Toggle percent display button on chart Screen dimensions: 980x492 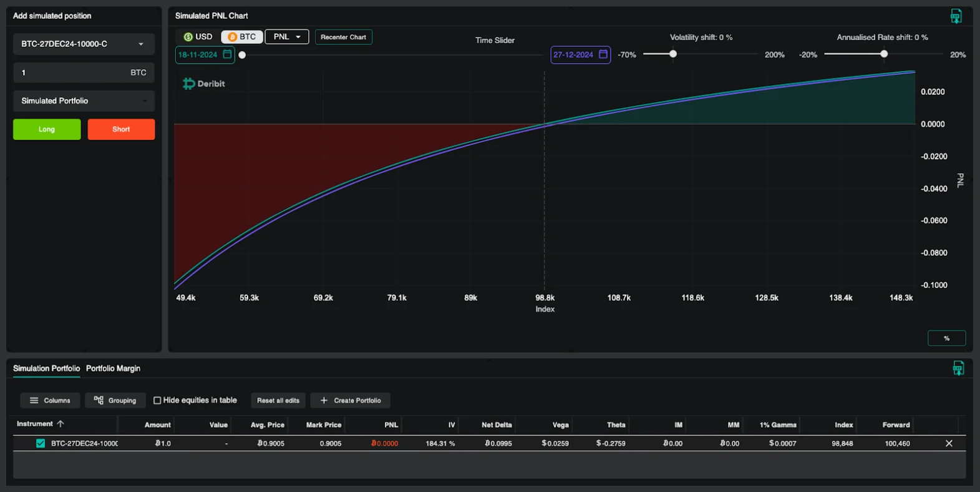coord(946,338)
